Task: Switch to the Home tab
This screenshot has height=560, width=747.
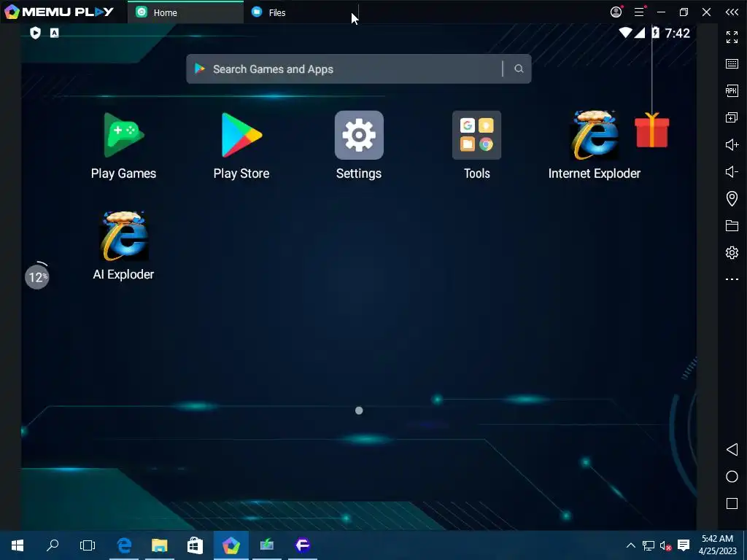Action: click(185, 12)
